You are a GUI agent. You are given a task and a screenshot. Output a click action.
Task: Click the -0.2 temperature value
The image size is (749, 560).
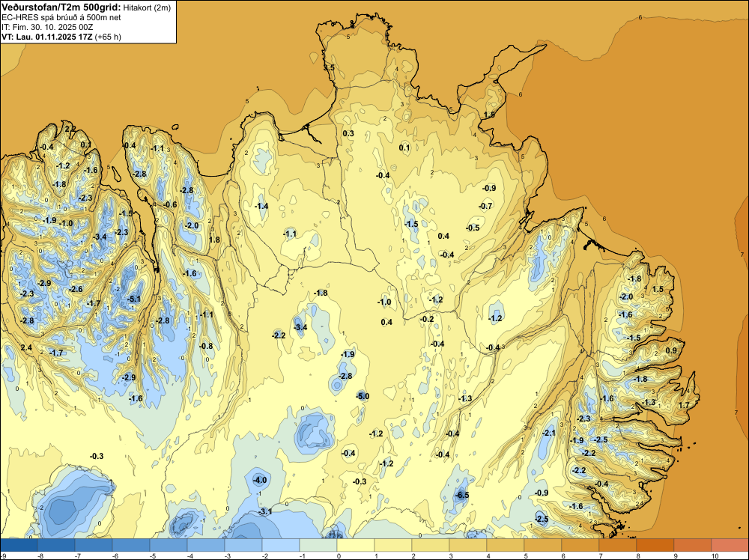427,320
